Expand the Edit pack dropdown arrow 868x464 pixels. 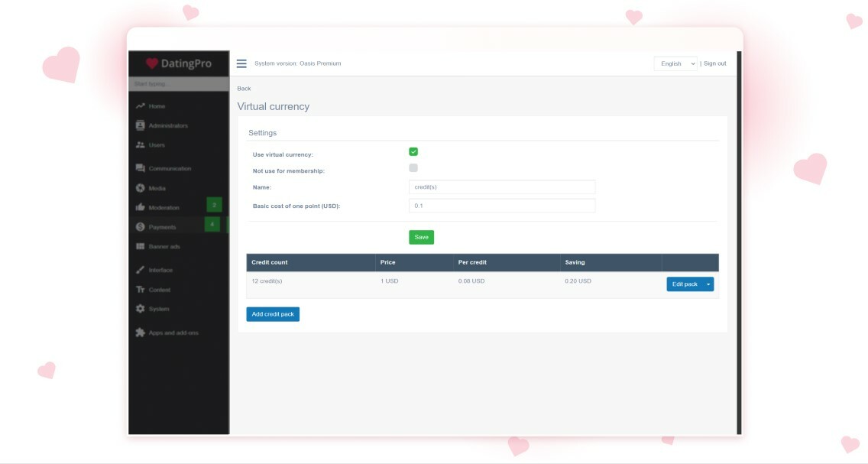[709, 284]
